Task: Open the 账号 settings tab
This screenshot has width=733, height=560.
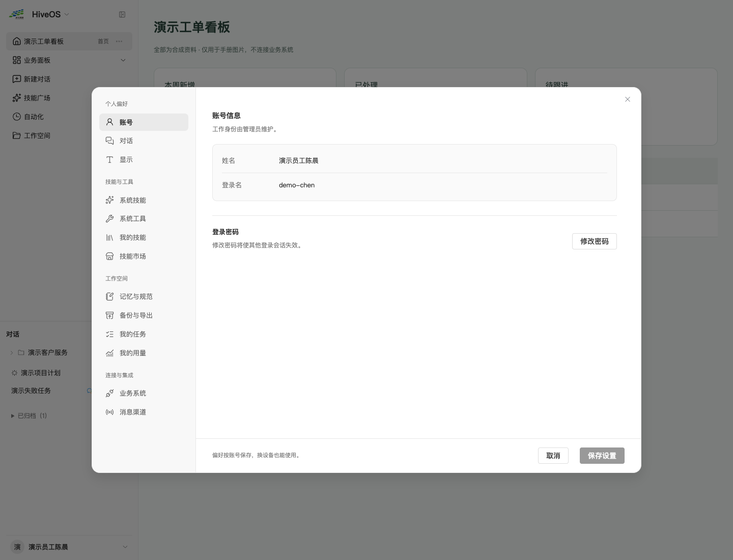Action: coord(144,122)
